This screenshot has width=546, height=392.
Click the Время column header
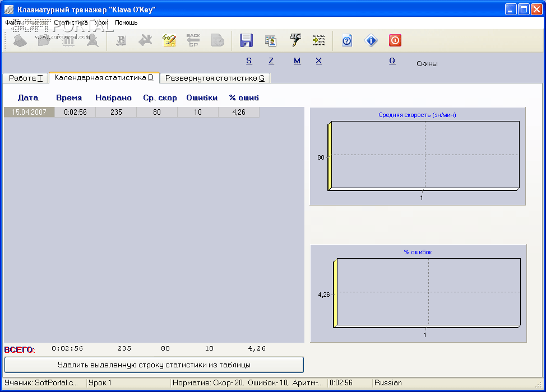(x=69, y=98)
